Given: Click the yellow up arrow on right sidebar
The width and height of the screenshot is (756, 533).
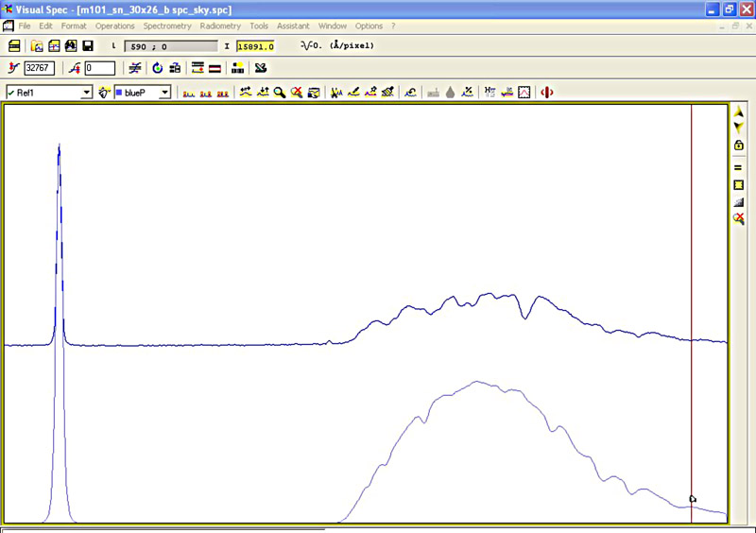Looking at the screenshot, I should (739, 112).
